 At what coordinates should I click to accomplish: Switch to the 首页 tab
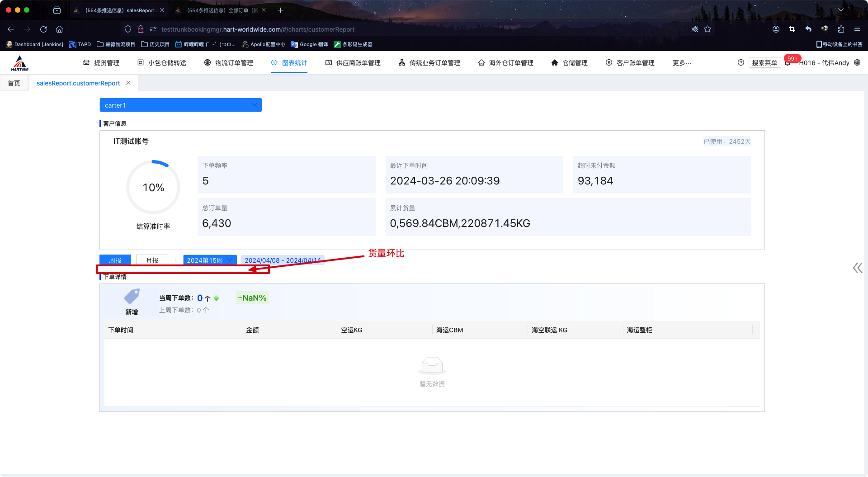pos(14,83)
